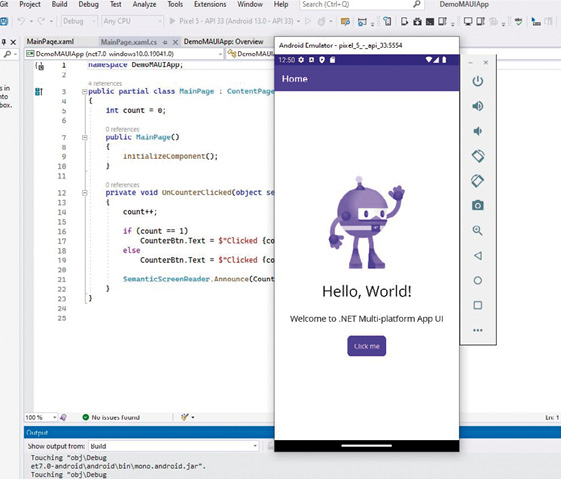
Task: Activate the emulator zoom magnifier
Action: pyautogui.click(x=478, y=230)
